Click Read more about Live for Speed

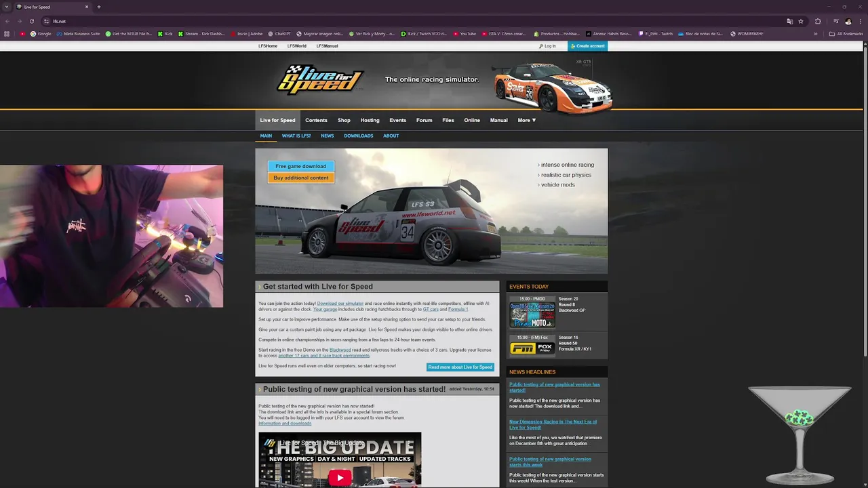click(460, 367)
